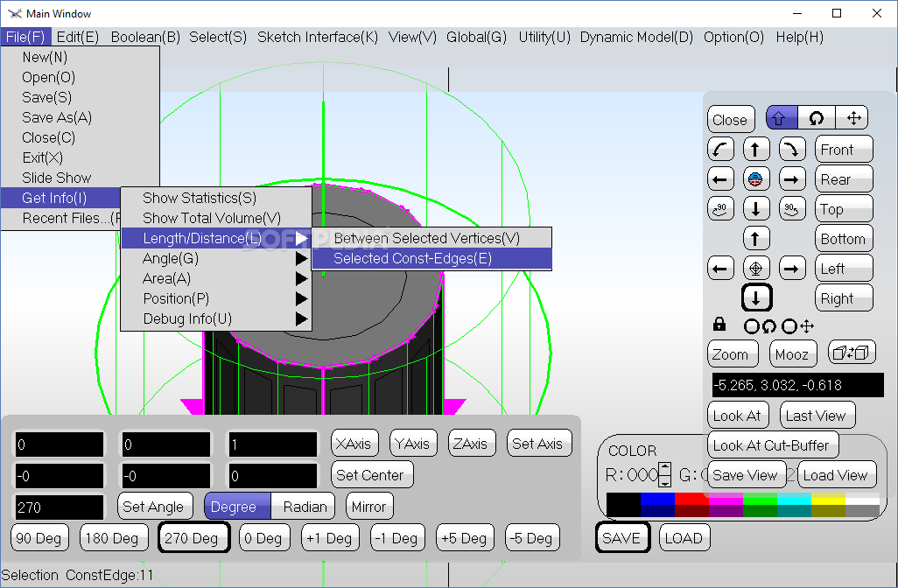This screenshot has width=898, height=588.
Task: Click the up arrow above the crosshair icon
Action: (756, 238)
